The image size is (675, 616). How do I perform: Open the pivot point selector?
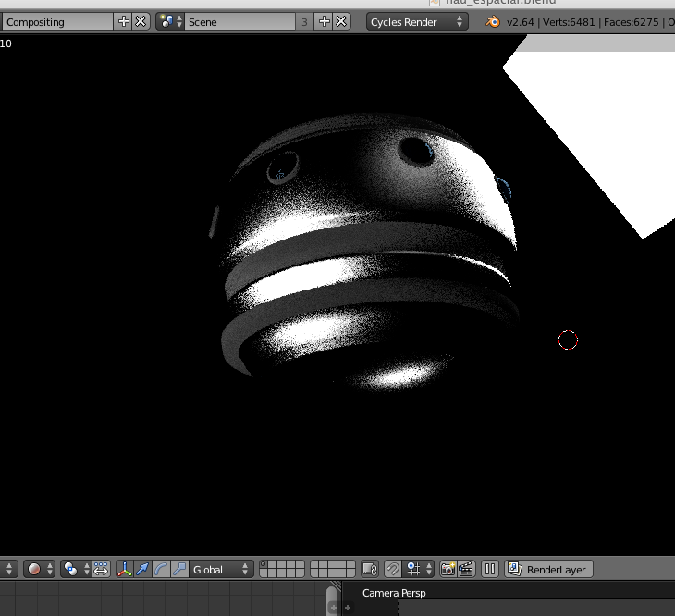pos(75,569)
